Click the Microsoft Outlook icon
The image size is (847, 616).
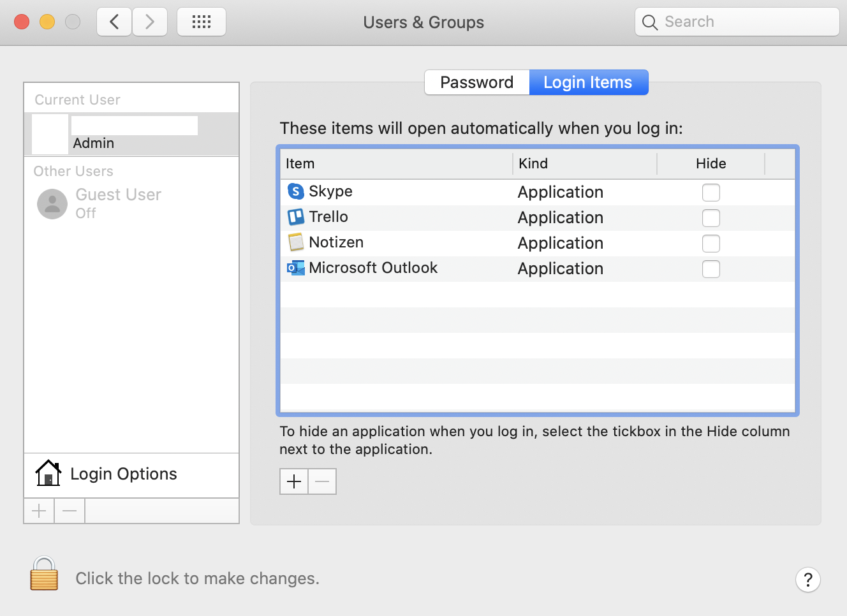[295, 268]
